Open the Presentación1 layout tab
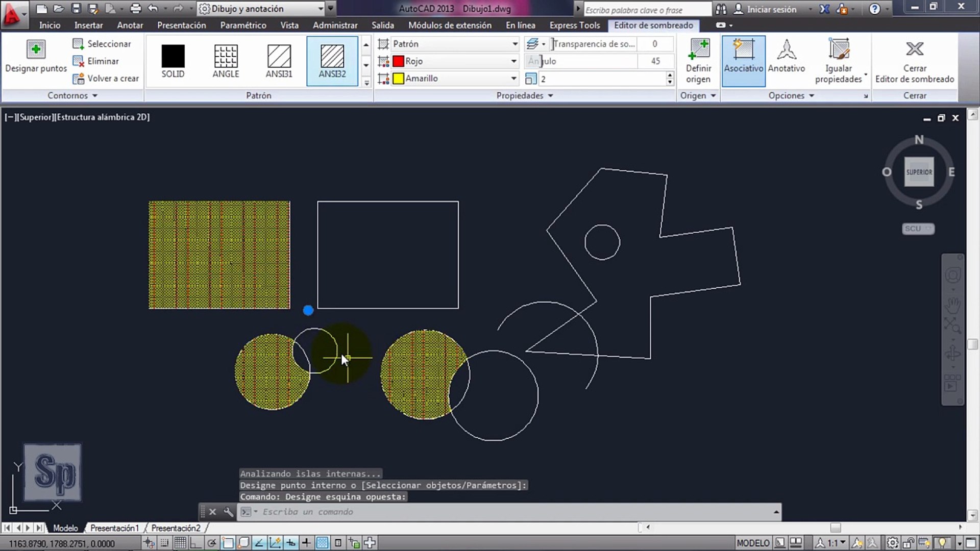Image resolution: width=980 pixels, height=551 pixels. [x=114, y=528]
